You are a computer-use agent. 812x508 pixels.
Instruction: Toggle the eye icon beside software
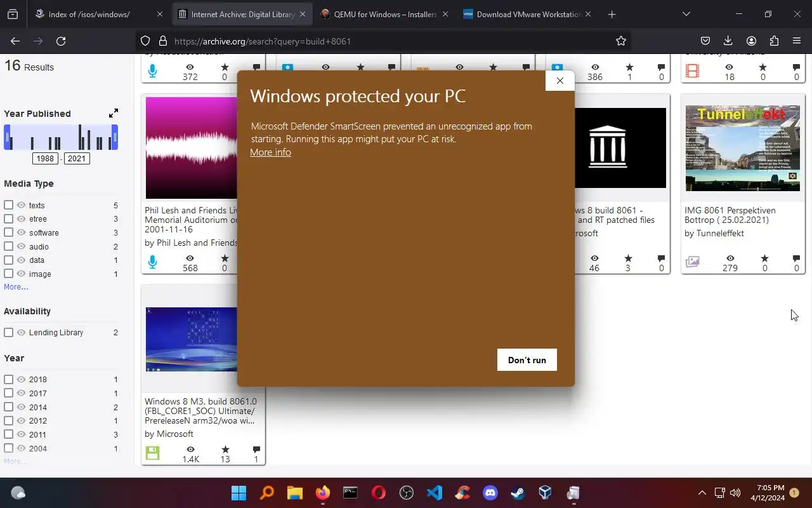pos(21,232)
